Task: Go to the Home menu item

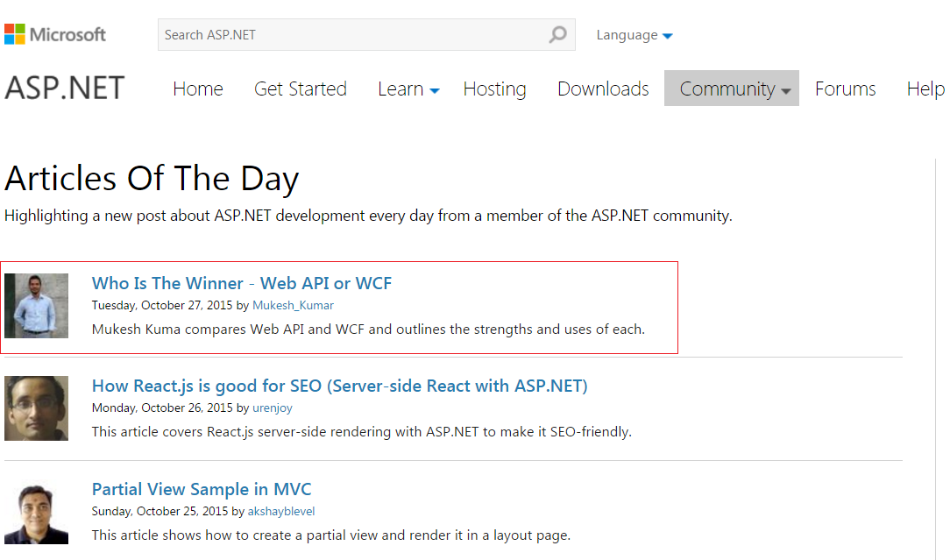Action: coord(197,89)
